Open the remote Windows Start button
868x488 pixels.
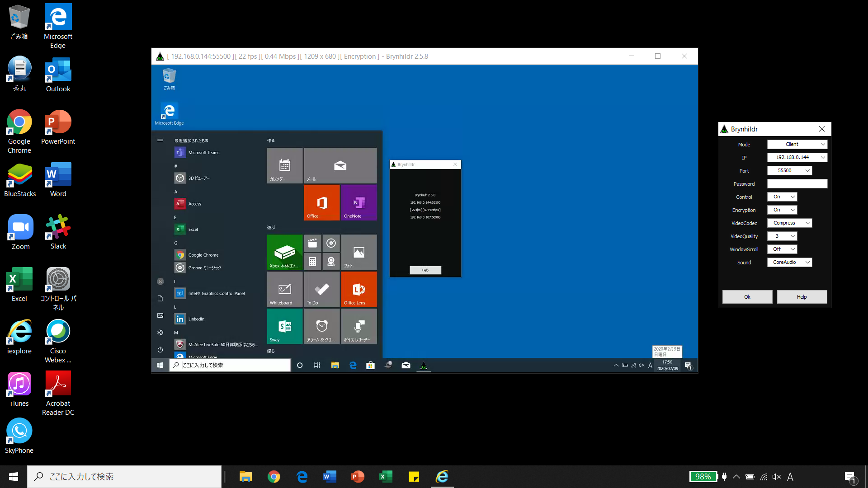click(x=160, y=365)
